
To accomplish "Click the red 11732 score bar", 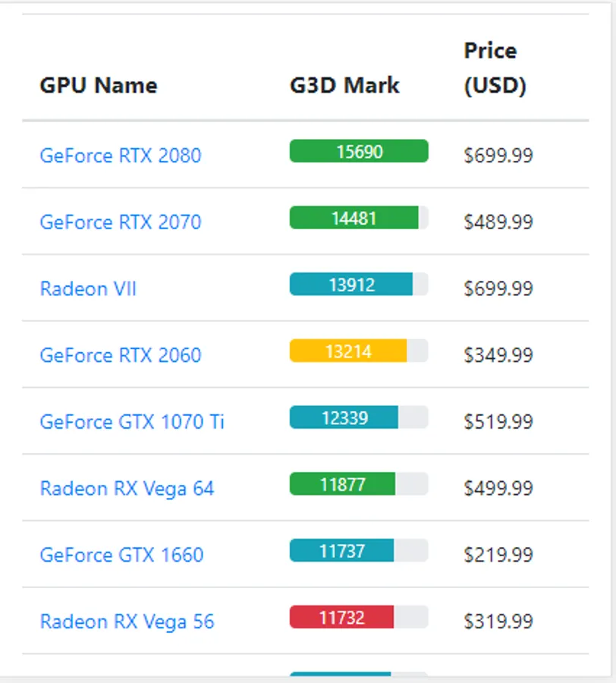I will 341,617.
